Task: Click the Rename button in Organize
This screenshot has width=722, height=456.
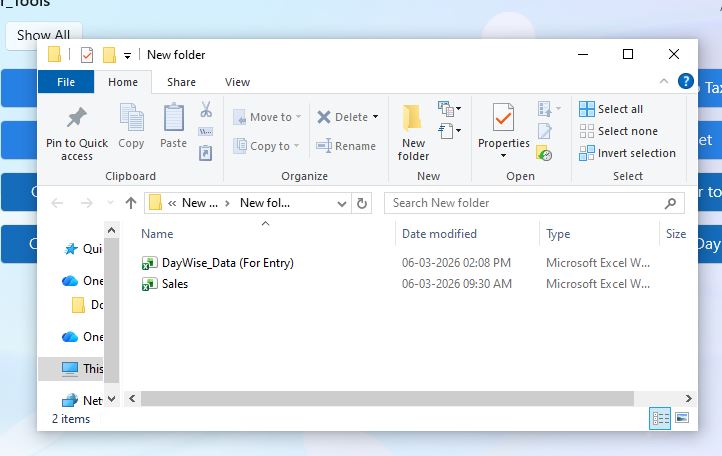Action: pyautogui.click(x=346, y=146)
